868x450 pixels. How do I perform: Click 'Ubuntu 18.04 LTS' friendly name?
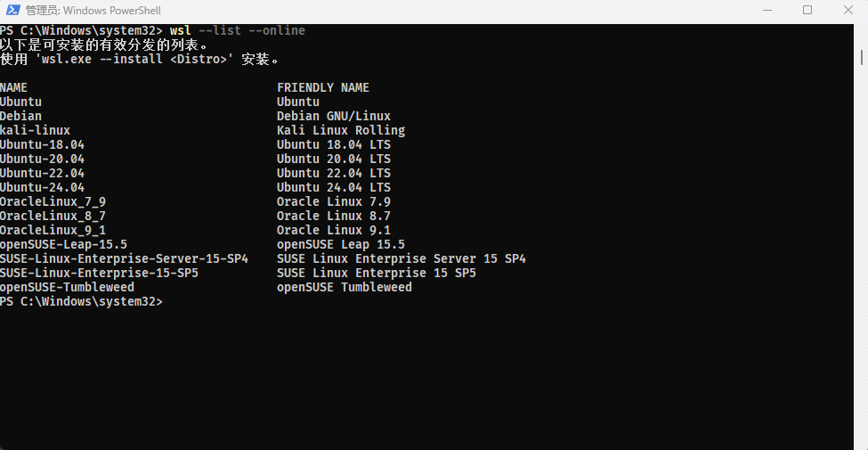(x=333, y=144)
